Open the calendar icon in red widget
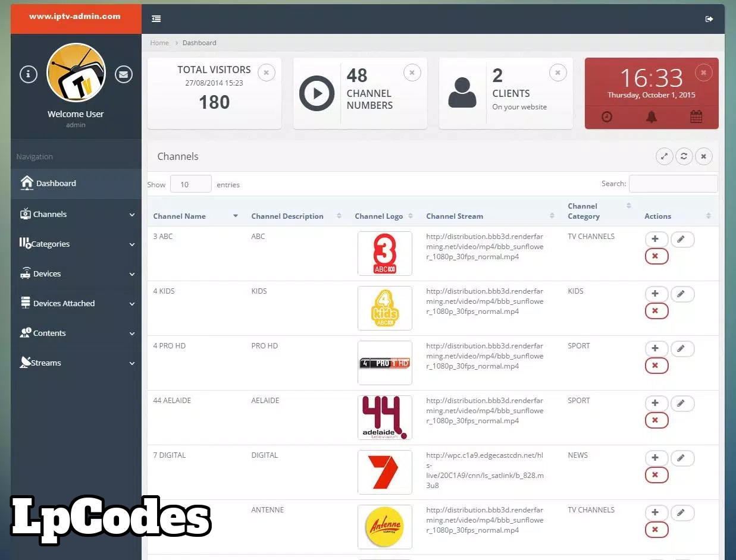736x560 pixels. [696, 117]
